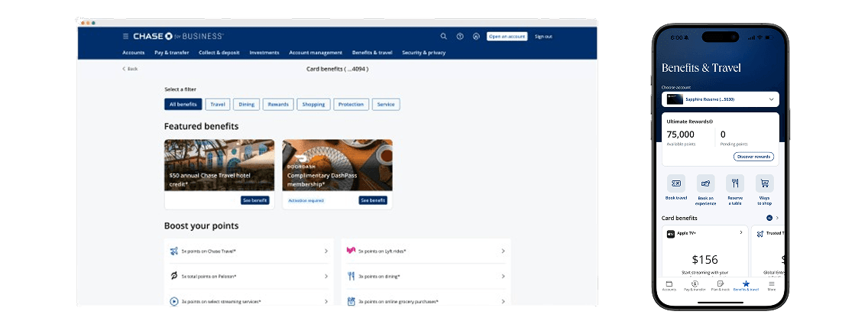
Task: Expand Sapphire Reserve account dropdown on phone
Action: (721, 99)
